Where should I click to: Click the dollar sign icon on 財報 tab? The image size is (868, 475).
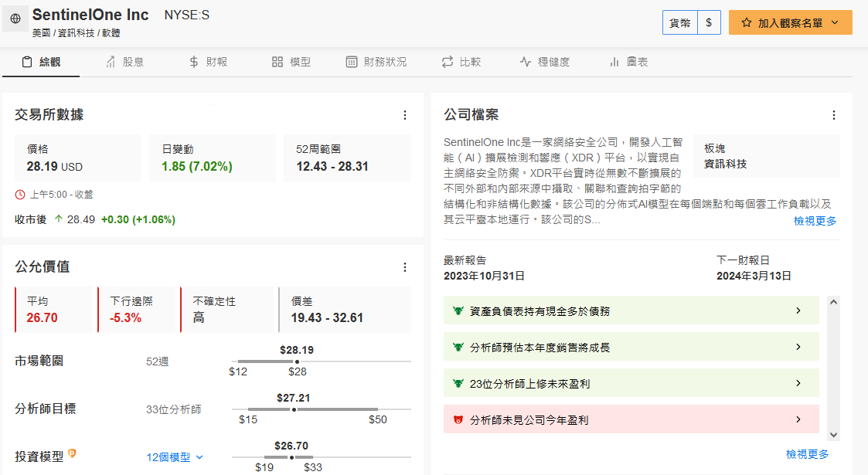point(194,62)
